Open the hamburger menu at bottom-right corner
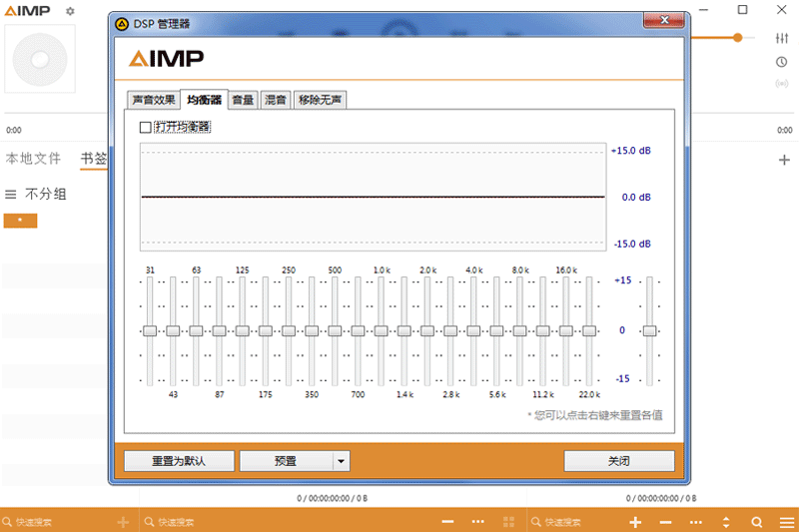Screen dimensions: 799x532 (784, 522)
